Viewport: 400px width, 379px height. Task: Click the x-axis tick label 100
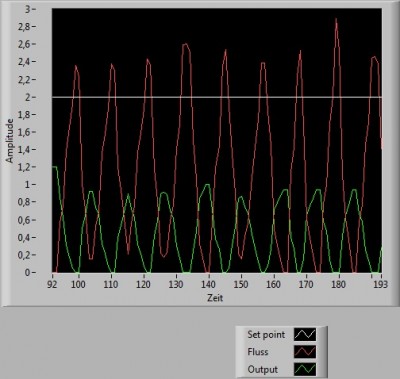click(78, 284)
